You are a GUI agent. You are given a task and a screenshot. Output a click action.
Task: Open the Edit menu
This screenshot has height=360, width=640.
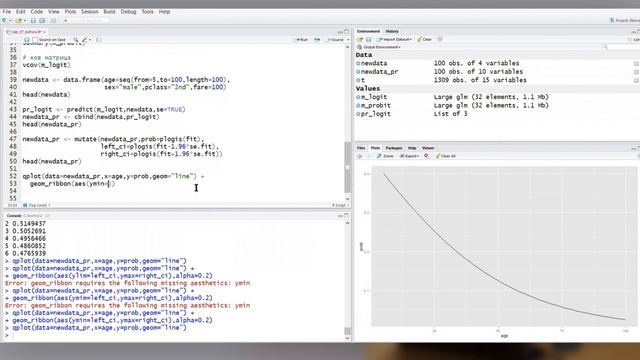21,12
